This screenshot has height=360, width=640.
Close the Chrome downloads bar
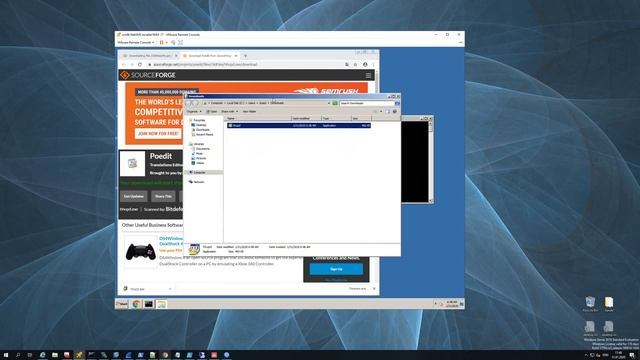click(374, 289)
